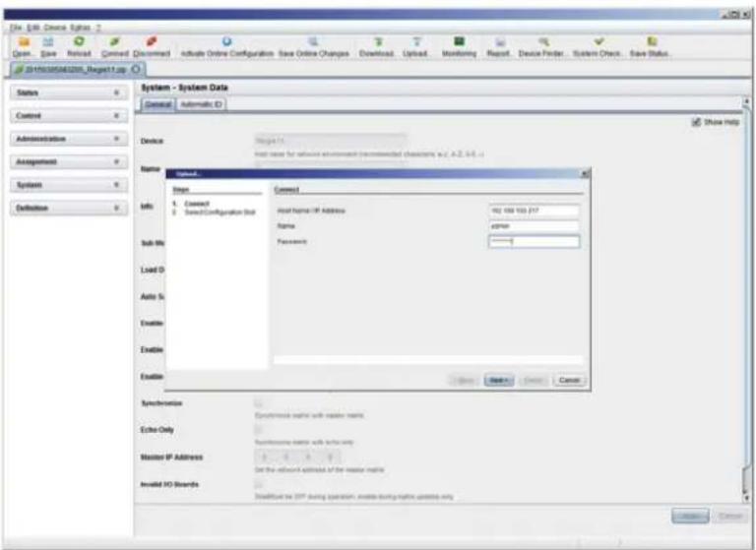Expand the Assignment sidebar section
The image size is (756, 550).
(69, 162)
